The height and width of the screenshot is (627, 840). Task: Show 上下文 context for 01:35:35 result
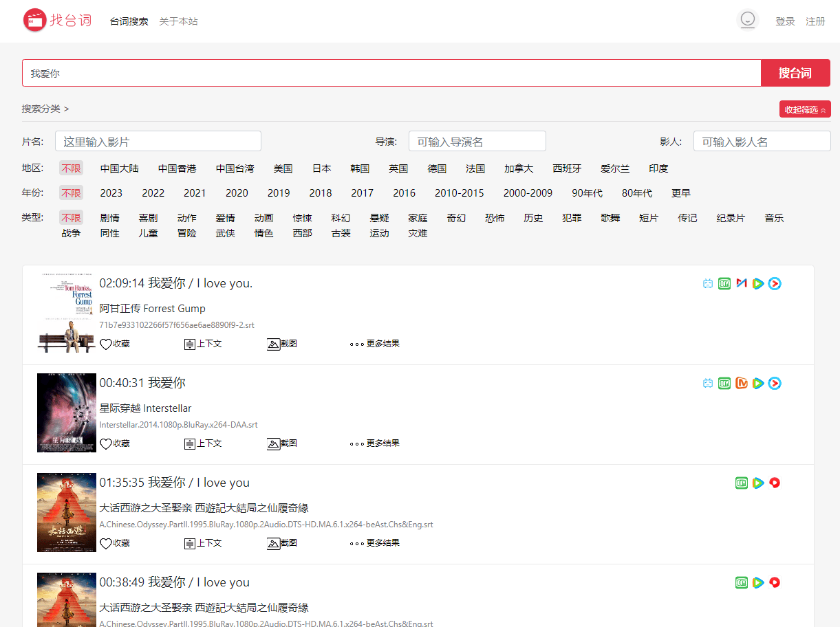[191, 544]
